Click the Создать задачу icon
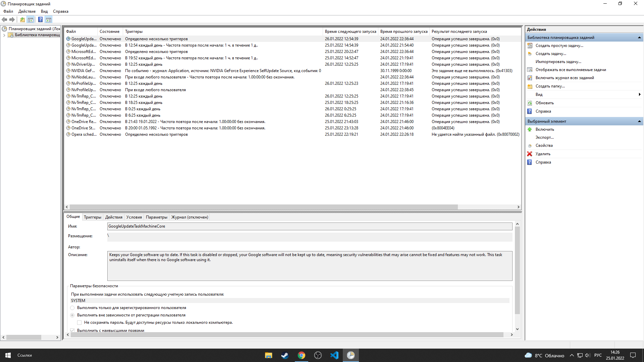 point(530,54)
